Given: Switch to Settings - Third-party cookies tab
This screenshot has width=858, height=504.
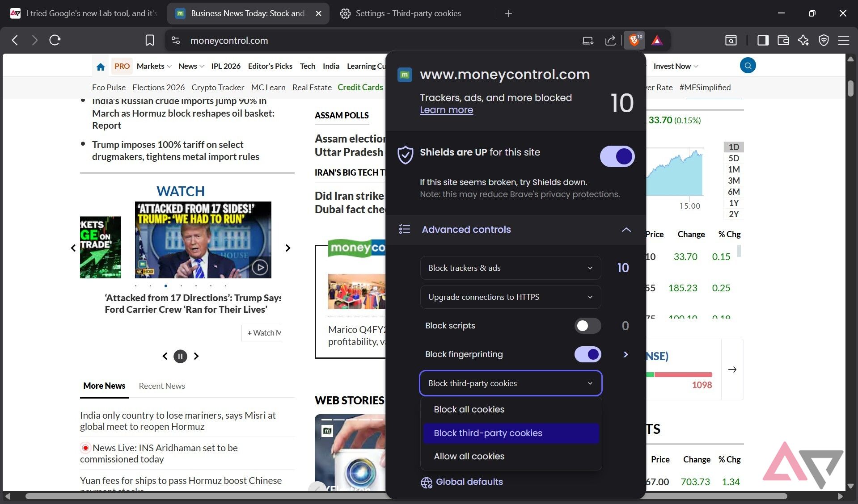Looking at the screenshot, I should (408, 13).
